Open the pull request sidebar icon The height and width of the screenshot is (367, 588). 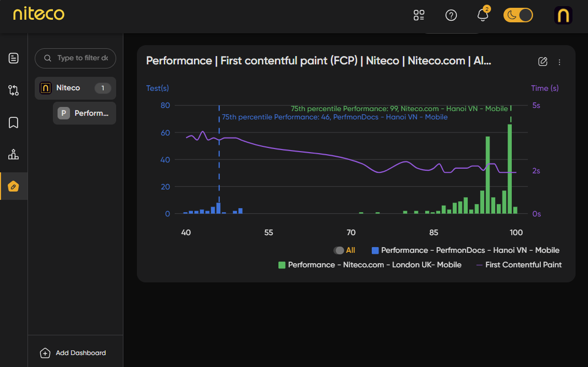point(13,90)
